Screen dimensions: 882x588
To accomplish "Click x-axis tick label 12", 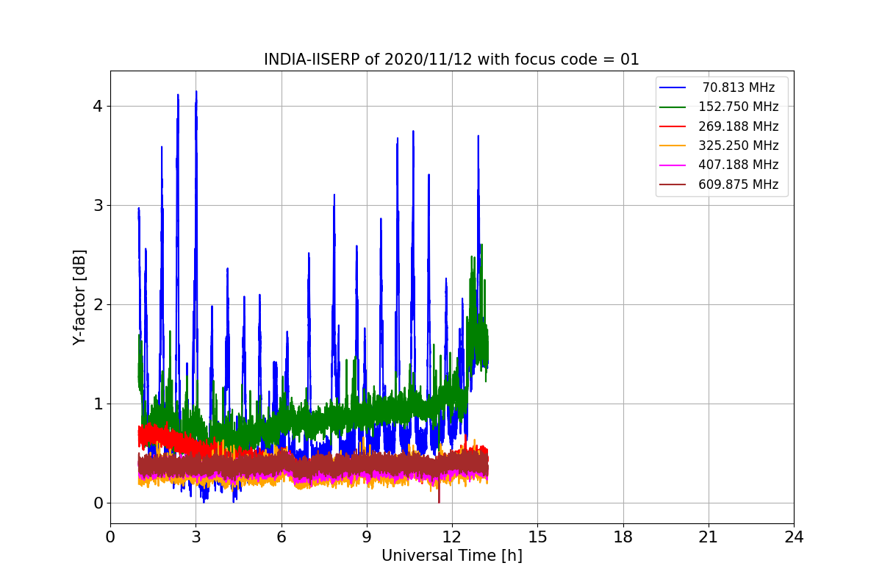I will click(x=452, y=537).
